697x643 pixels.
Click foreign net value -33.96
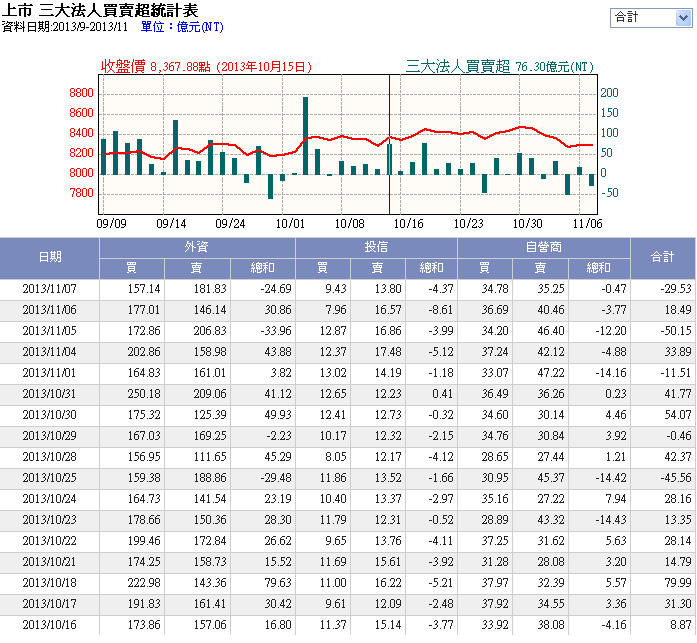[276, 331]
